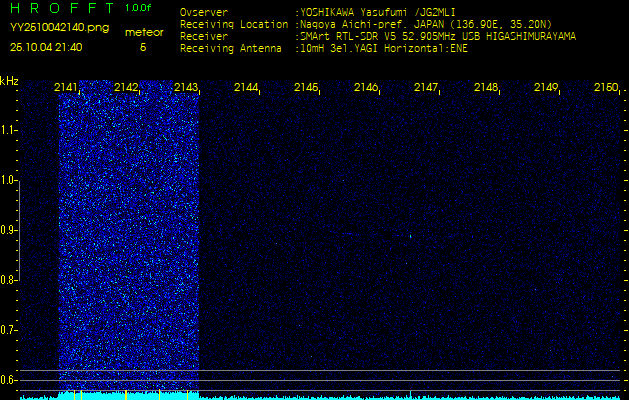This screenshot has height=400, width=629.
Task: Click the bright echo dot near 2147
Action: 410,236
